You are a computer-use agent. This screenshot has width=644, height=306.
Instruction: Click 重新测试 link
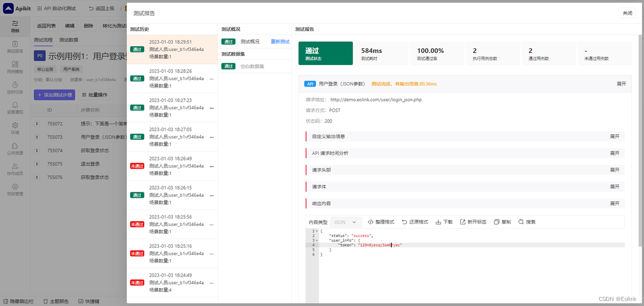(x=280, y=41)
